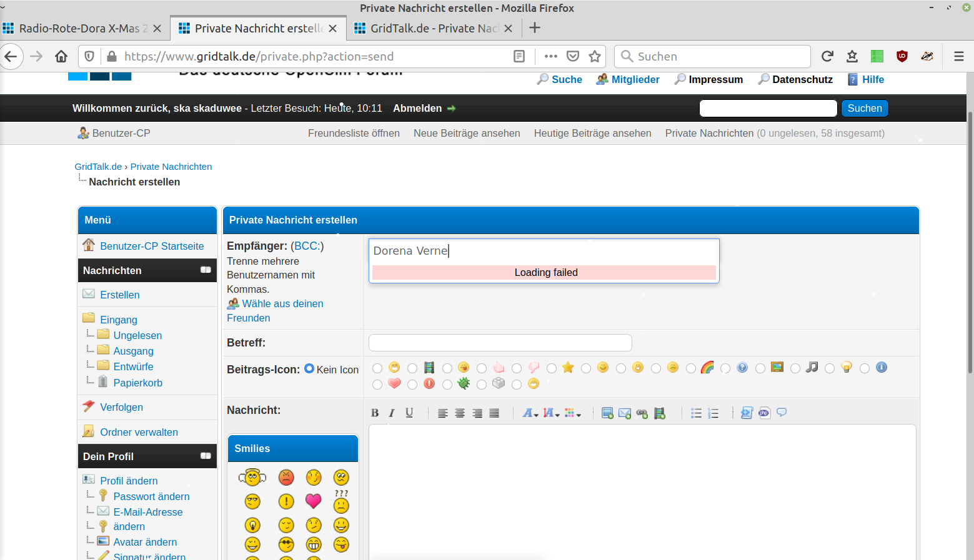This screenshot has width=974, height=560.
Task: Select the rainbow post icon radio
Action: 691,369
